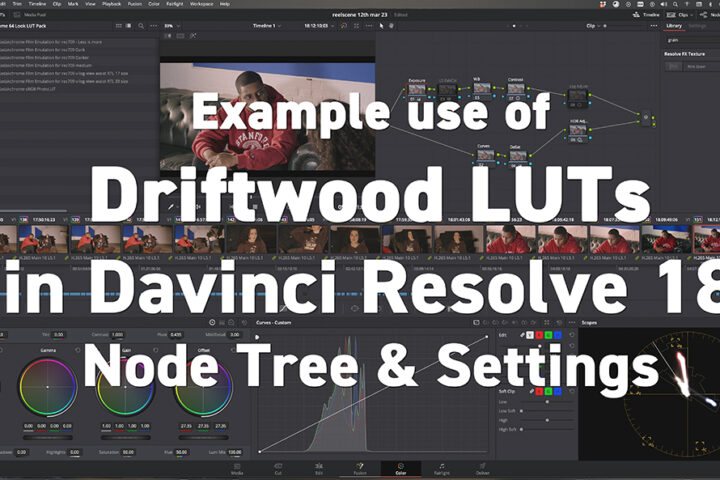The width and height of the screenshot is (720, 480).
Task: Toggle bypass color grades rainbow icon
Action: [344, 26]
